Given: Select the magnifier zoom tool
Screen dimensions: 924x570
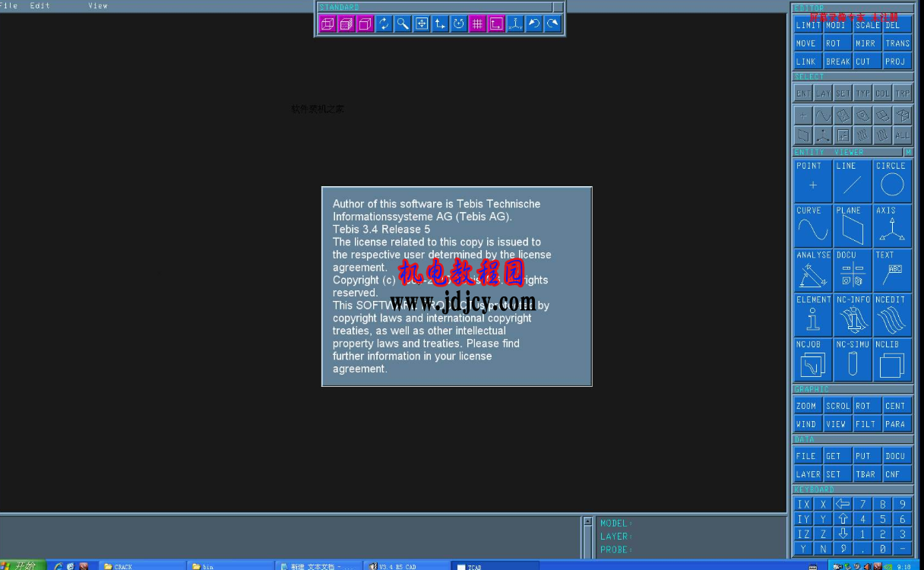Looking at the screenshot, I should pos(403,24).
